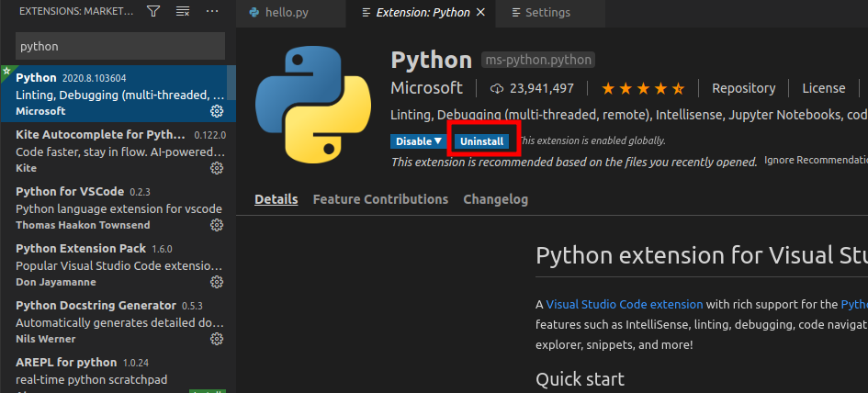Click Don Jayamanne publisher name
The image size is (868, 393).
click(56, 282)
